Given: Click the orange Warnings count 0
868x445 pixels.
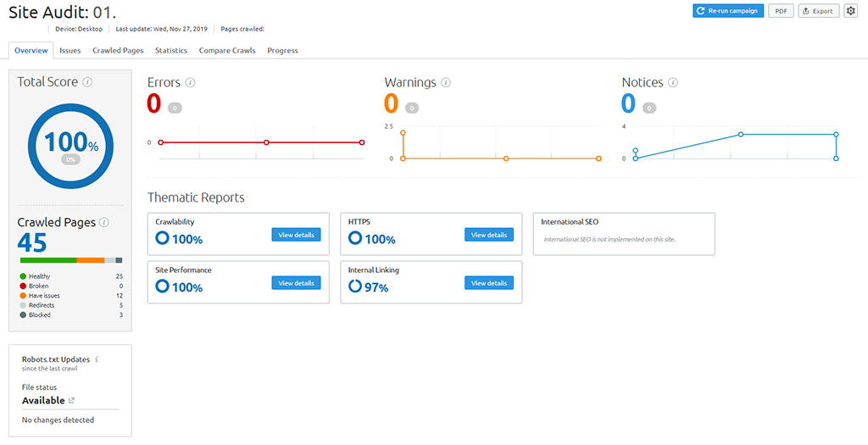Looking at the screenshot, I should tap(392, 104).
